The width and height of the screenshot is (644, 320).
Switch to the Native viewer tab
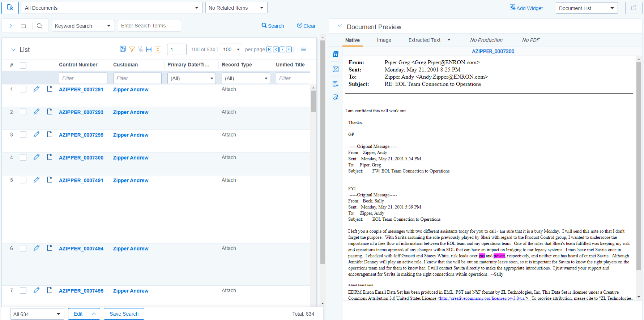click(352, 40)
